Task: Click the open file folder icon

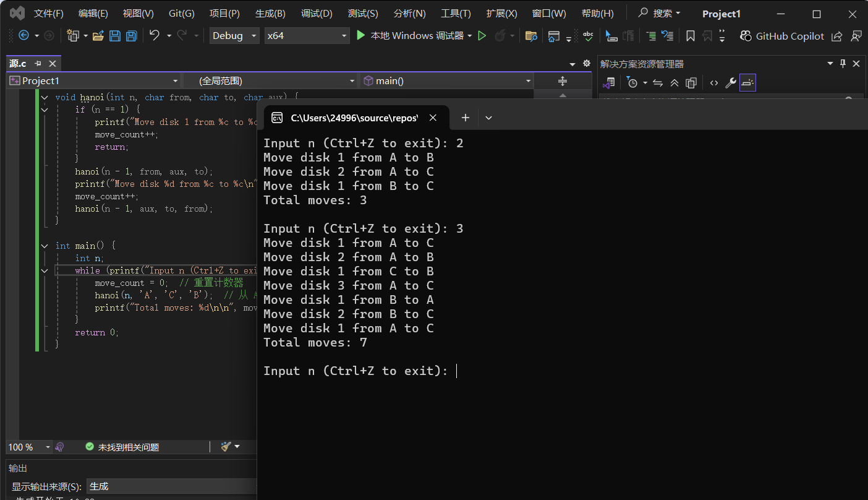Action: point(98,36)
